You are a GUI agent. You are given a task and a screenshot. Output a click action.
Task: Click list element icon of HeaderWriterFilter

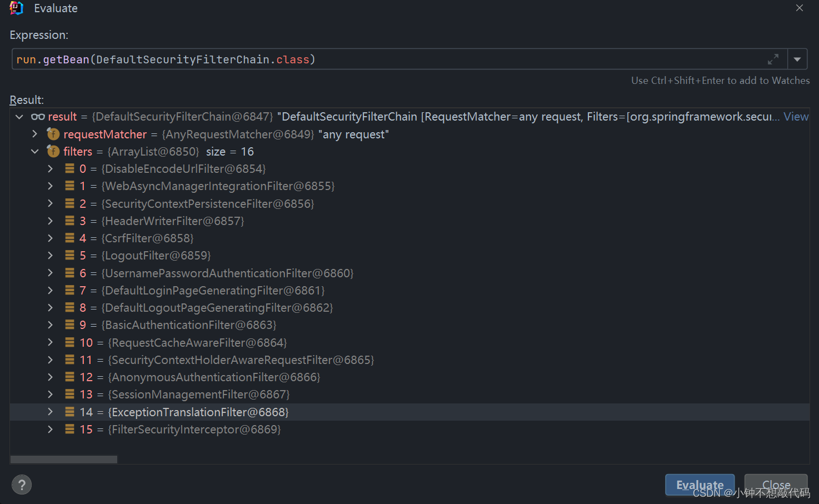69,221
